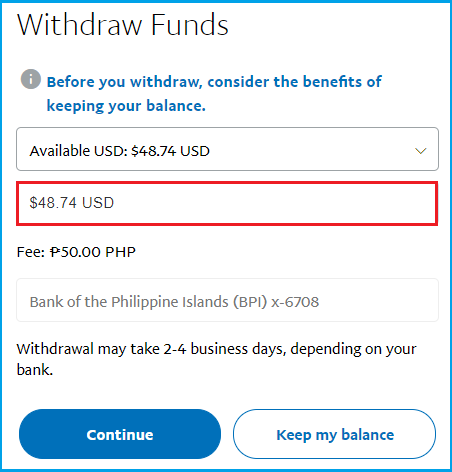Screen dimensions: 452x472
Task: Click the Continue button
Action: pyautogui.click(x=120, y=434)
